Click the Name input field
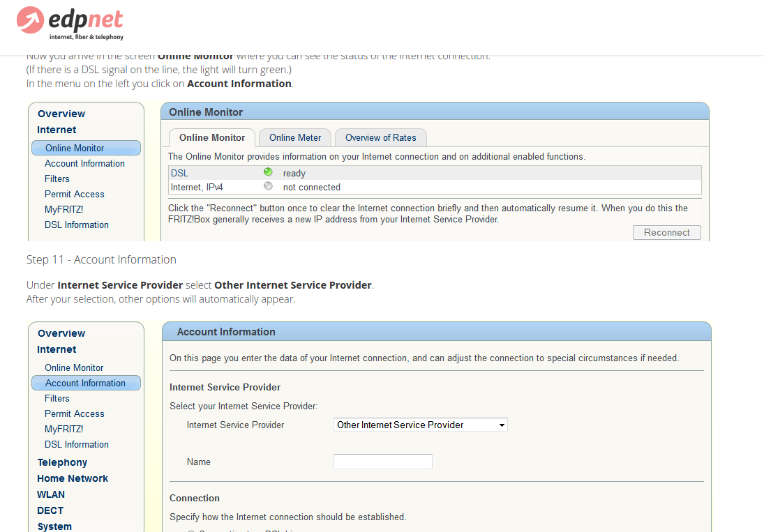The height and width of the screenshot is (532, 764). [382, 462]
